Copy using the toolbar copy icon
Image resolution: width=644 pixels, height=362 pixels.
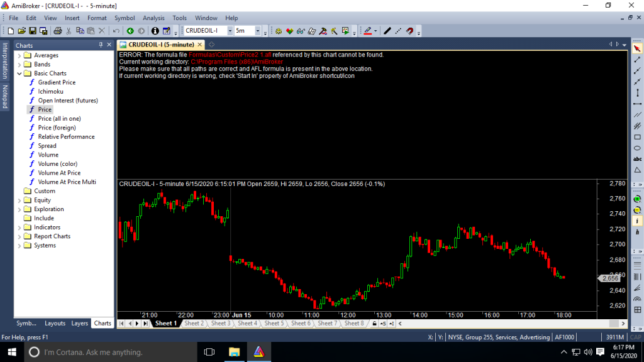point(80,31)
